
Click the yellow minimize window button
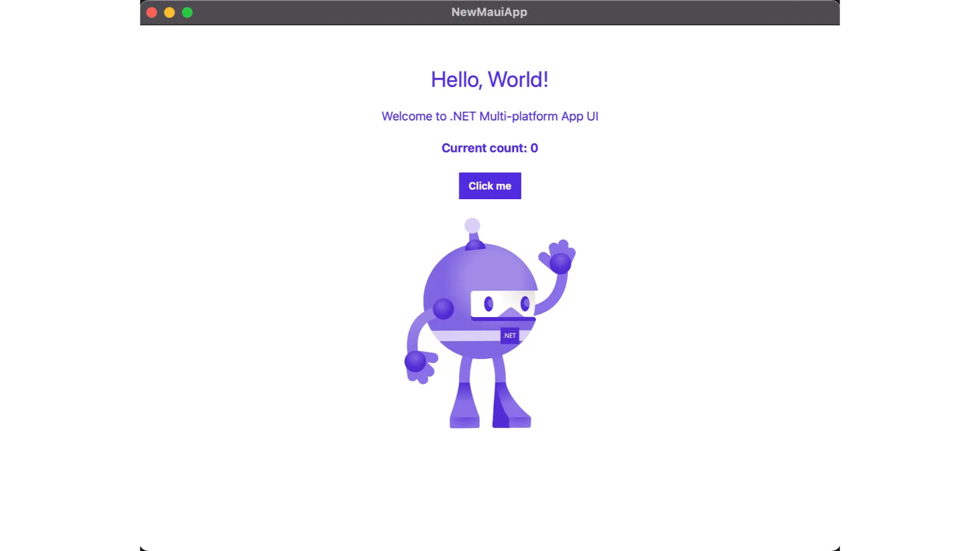point(169,12)
